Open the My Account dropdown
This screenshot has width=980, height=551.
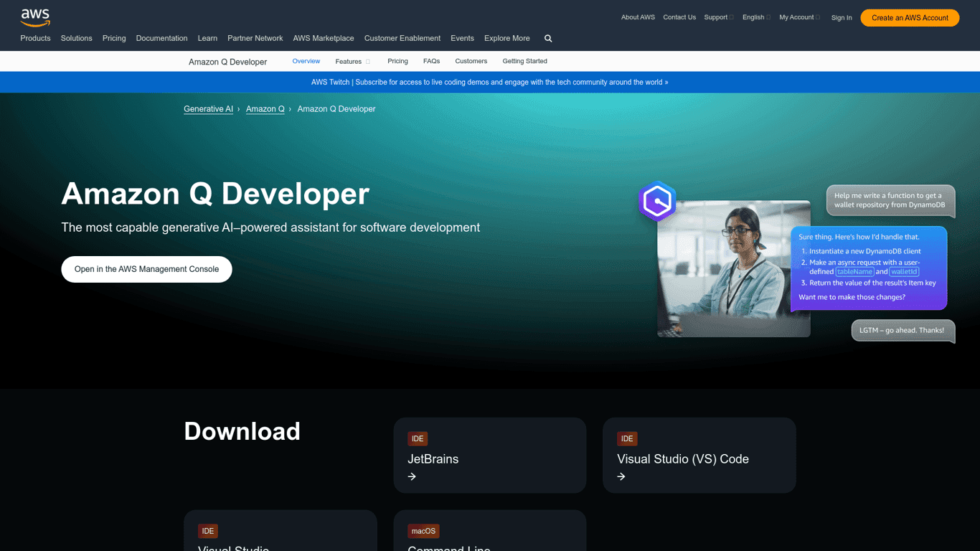coord(799,17)
